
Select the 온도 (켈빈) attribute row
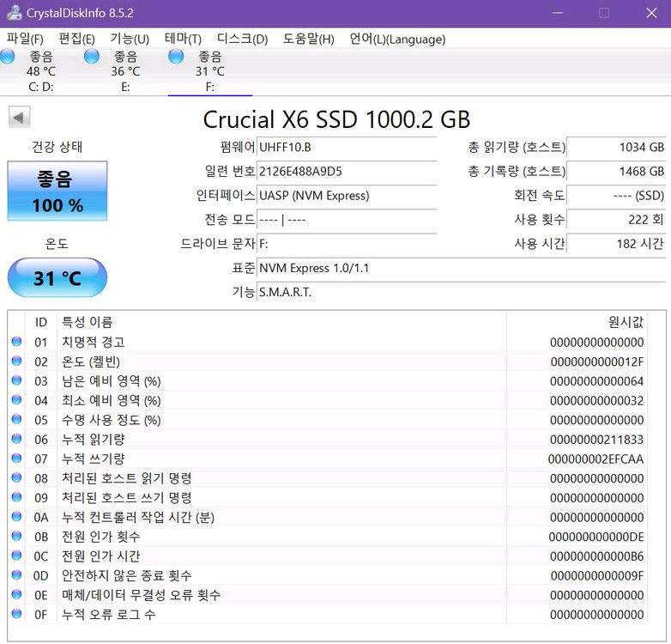pos(328,361)
